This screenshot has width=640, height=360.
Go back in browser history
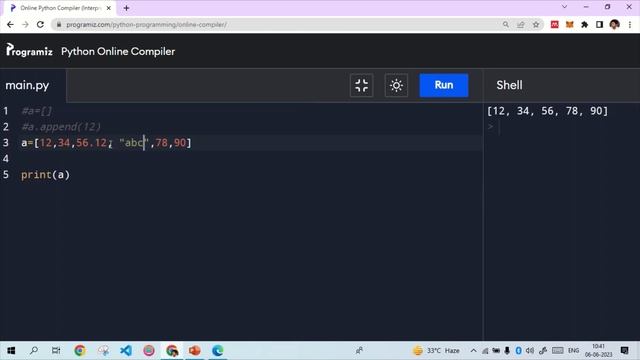pyautogui.click(x=10, y=24)
